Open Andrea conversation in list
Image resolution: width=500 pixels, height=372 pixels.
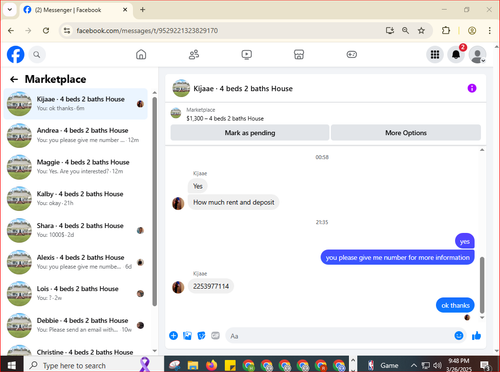coord(76,135)
